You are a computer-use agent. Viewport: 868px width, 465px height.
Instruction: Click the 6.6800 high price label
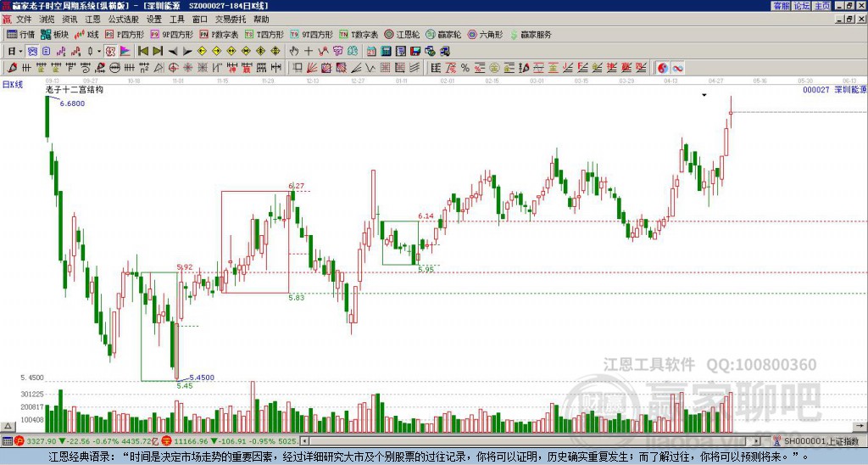[73, 104]
